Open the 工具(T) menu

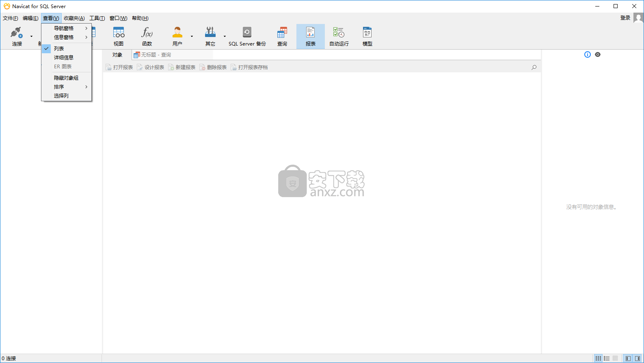pyautogui.click(x=97, y=18)
